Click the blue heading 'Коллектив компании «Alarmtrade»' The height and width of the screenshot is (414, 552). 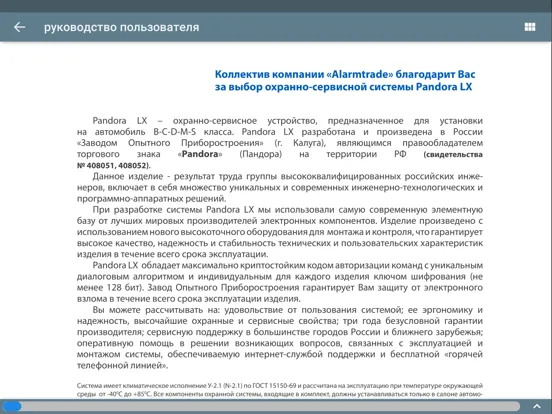pos(304,74)
